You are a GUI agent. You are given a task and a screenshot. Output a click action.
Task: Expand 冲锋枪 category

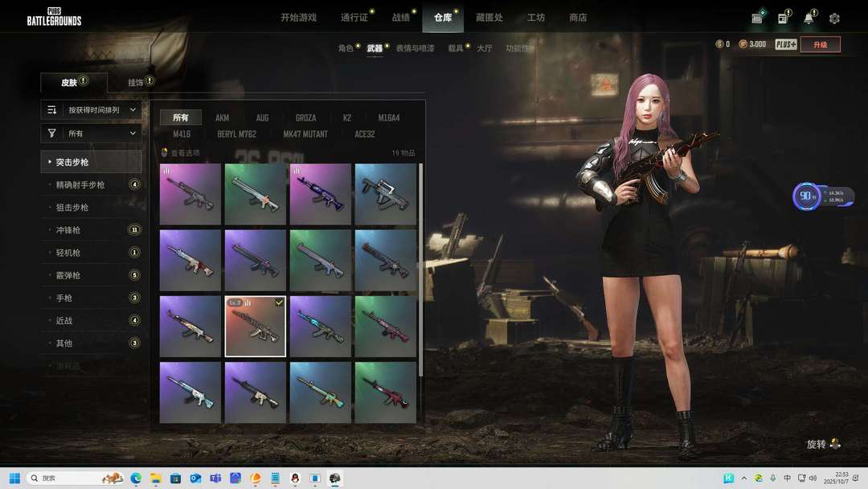(x=92, y=230)
